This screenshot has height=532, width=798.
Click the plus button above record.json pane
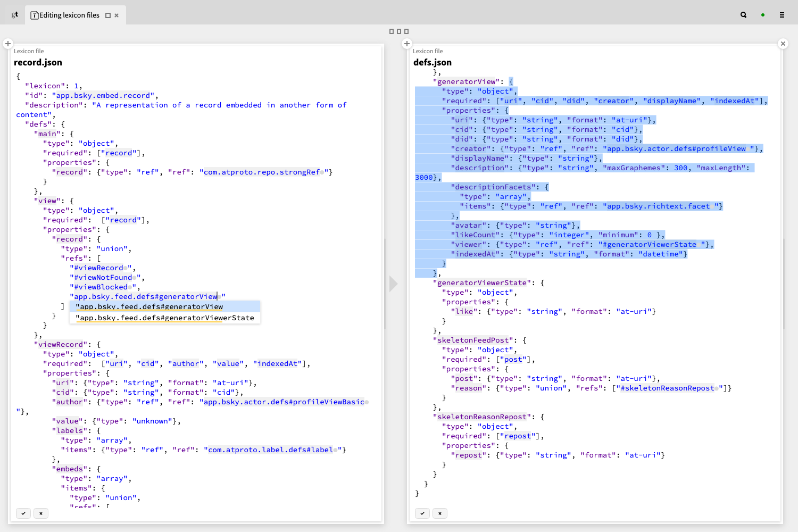(x=8, y=44)
